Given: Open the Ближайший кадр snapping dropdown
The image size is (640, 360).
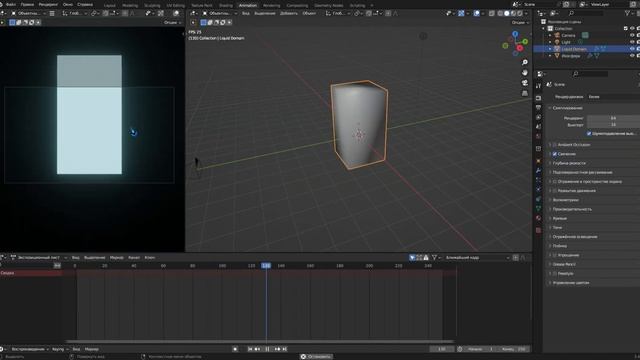Looking at the screenshot, I should pos(477,258).
